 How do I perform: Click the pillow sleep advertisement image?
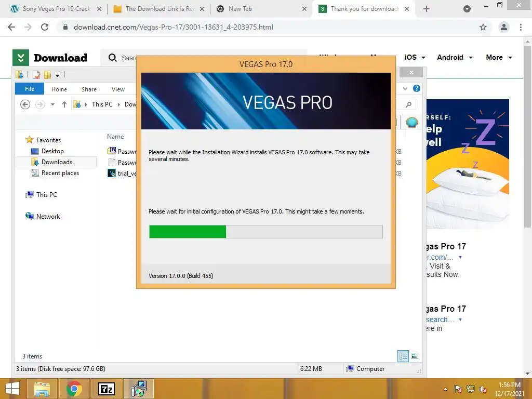pos(468,164)
